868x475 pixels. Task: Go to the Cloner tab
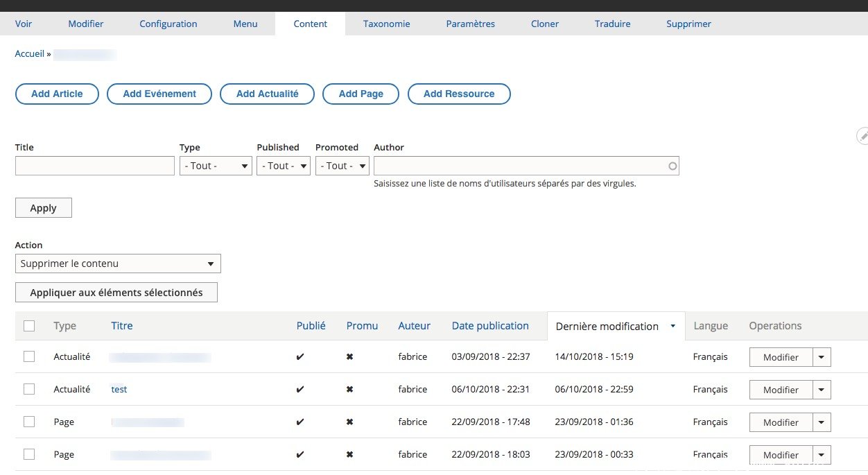[x=545, y=24]
